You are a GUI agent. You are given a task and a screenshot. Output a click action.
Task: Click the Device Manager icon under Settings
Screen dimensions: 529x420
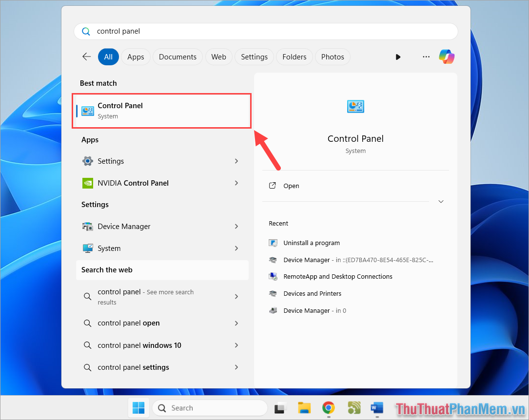[x=88, y=227]
